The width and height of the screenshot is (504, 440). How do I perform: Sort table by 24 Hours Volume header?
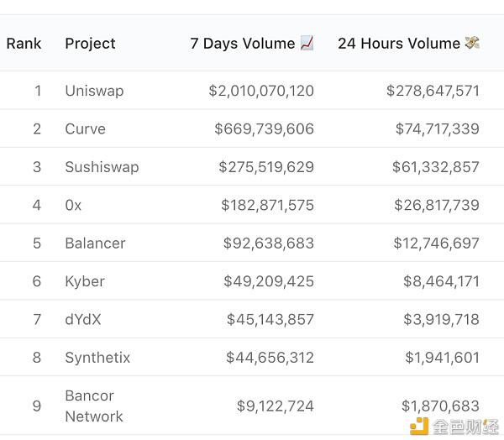tap(399, 44)
